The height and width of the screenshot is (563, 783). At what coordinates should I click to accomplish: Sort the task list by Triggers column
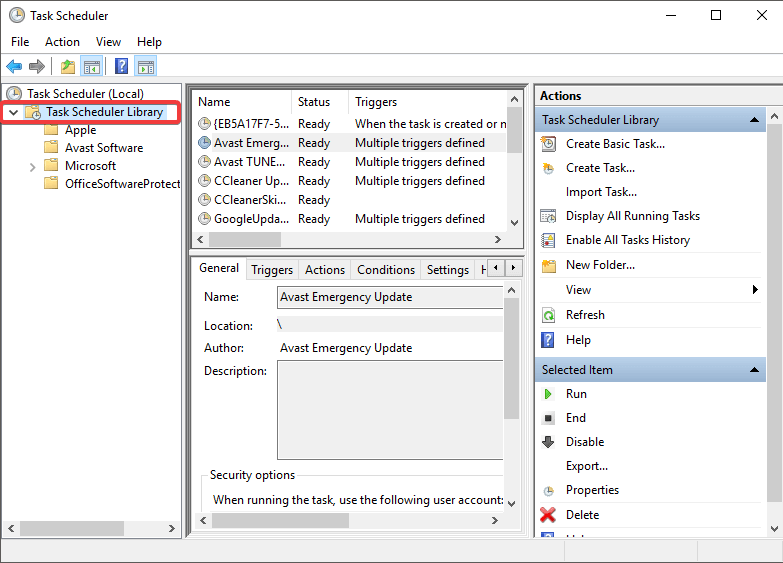427,102
